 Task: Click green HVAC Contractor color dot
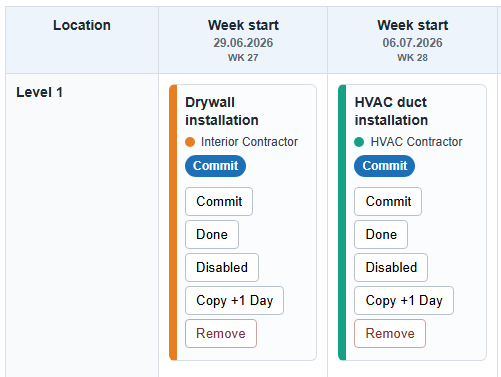tap(359, 142)
